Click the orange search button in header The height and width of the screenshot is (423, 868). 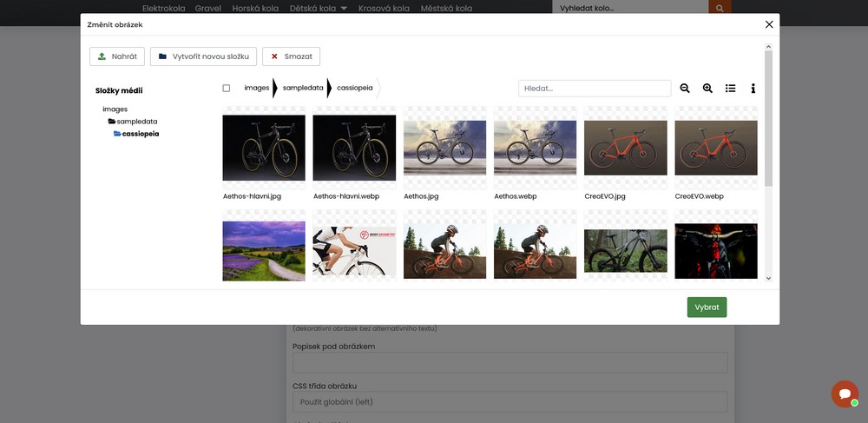(720, 8)
